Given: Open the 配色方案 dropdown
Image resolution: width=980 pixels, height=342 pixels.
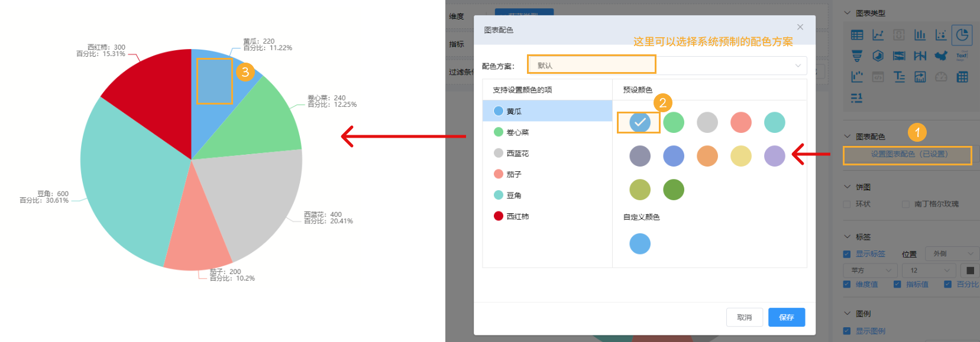Looking at the screenshot, I should click(667, 66).
